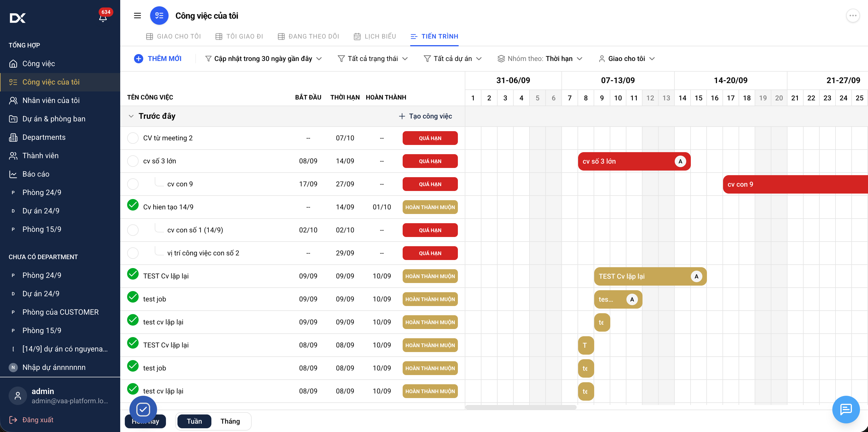Click the Đăng xuất link
Image resolution: width=868 pixels, height=432 pixels.
coord(38,420)
